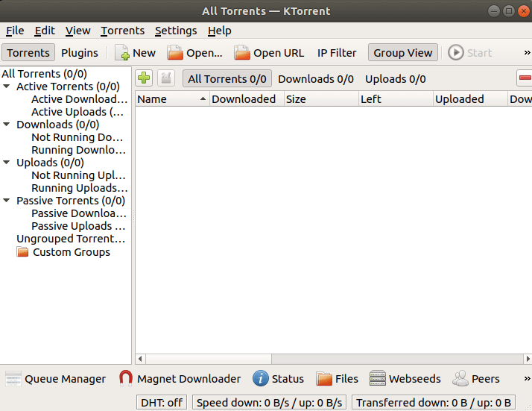The height and width of the screenshot is (411, 532).
Task: Click the horizontal scrollbar right arrow
Action: pos(528,359)
